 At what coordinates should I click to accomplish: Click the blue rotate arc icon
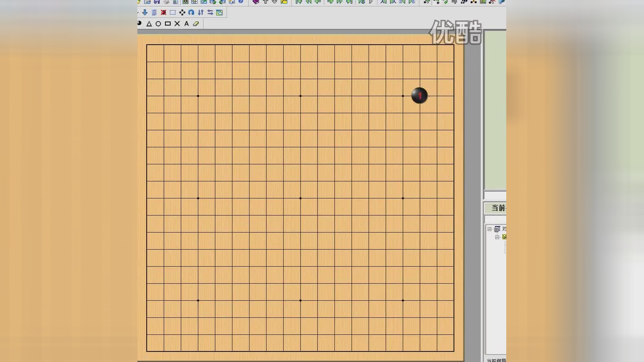point(191,13)
